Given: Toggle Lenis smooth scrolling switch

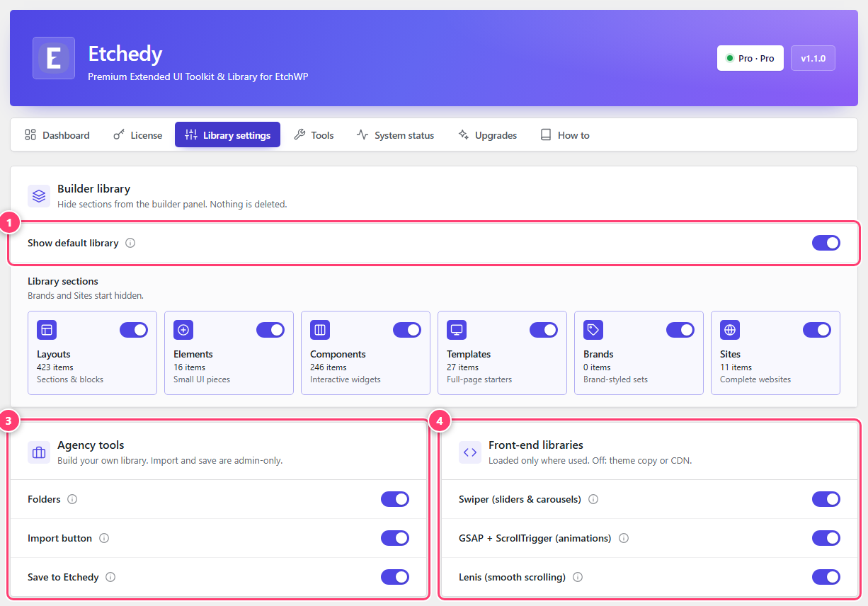Looking at the screenshot, I should tap(826, 577).
